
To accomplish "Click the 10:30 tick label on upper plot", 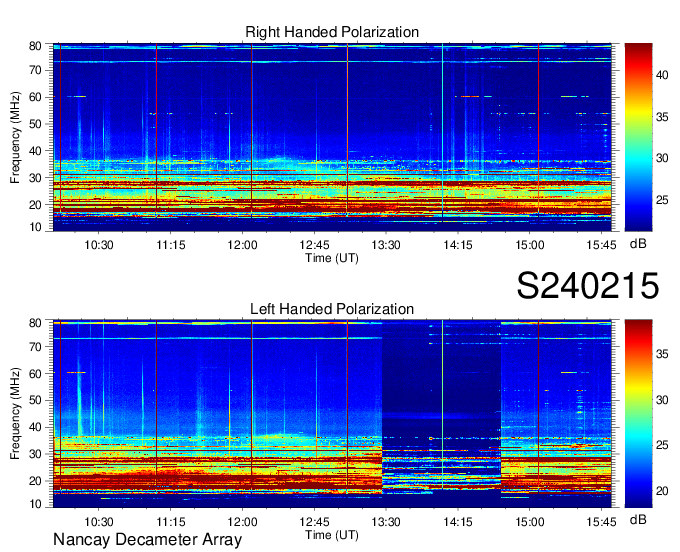I will pos(98,245).
